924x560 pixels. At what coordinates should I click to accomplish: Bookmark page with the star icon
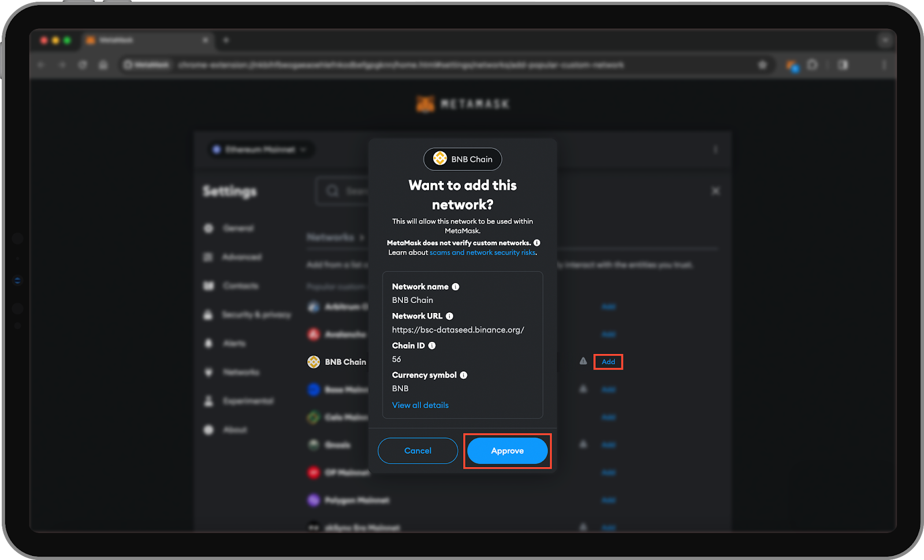(762, 65)
